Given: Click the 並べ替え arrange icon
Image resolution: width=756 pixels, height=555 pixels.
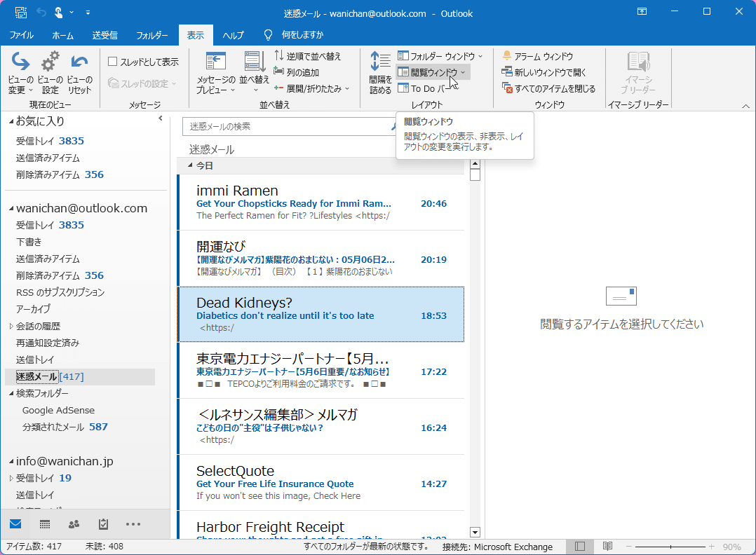Looking at the screenshot, I should [254, 72].
